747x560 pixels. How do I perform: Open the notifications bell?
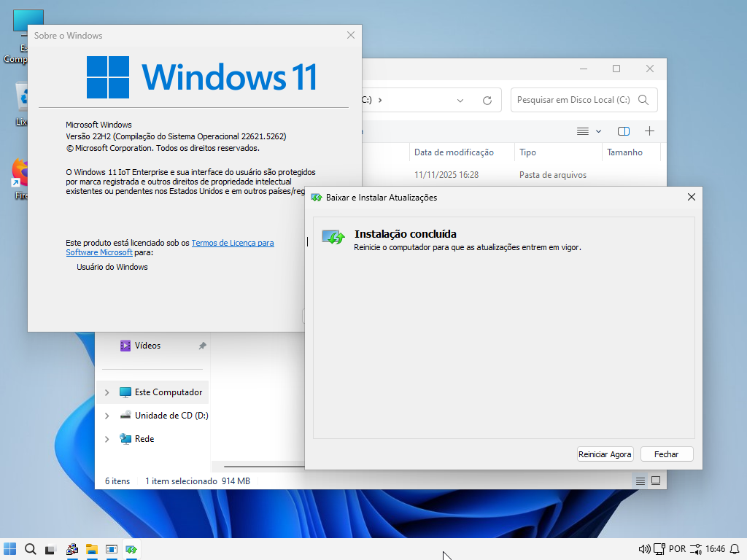735,549
